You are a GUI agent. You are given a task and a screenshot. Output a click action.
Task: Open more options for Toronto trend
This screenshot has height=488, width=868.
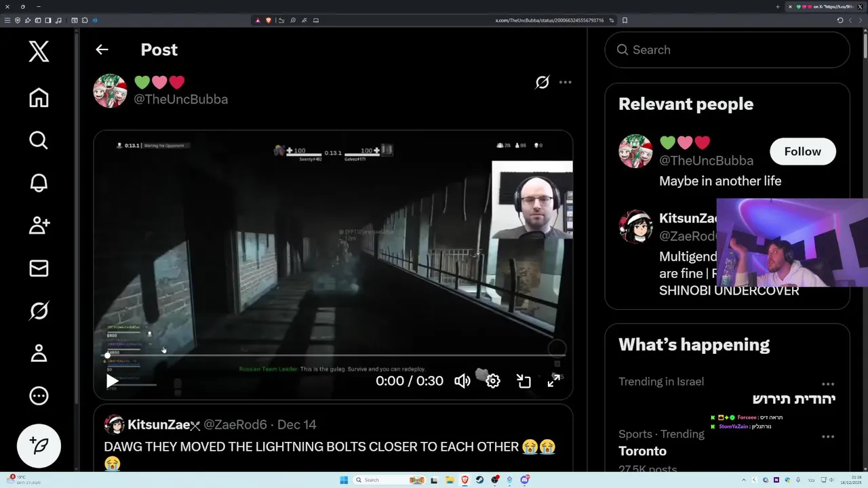click(828, 436)
